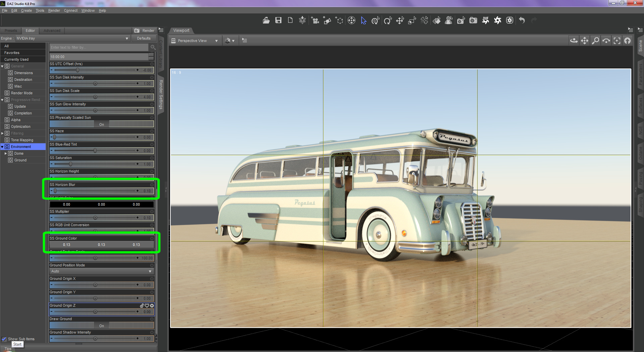644x352 pixels.
Task: Click the filter text input field
Action: pos(99,47)
